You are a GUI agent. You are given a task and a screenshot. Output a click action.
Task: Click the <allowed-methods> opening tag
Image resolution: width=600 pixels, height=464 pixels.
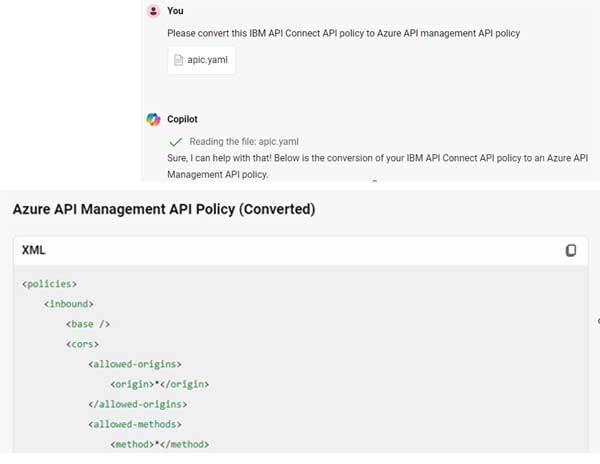pyautogui.click(x=135, y=424)
